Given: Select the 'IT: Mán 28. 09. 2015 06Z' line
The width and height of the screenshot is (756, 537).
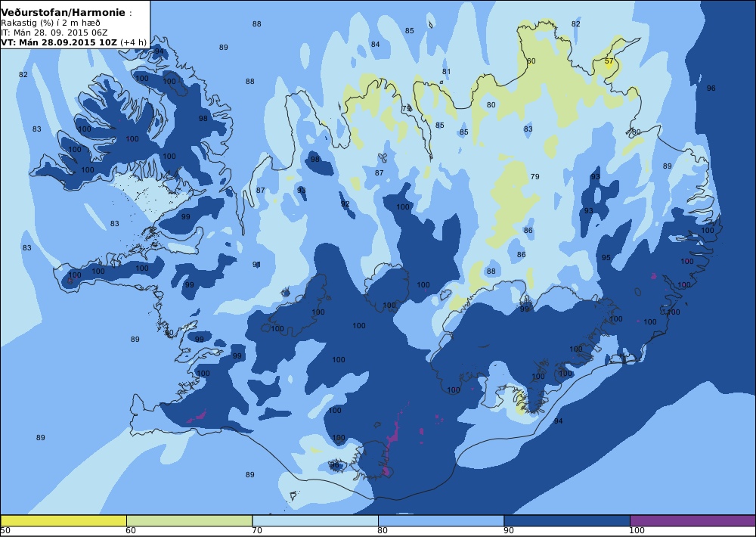Looking at the screenshot, I should [54, 33].
